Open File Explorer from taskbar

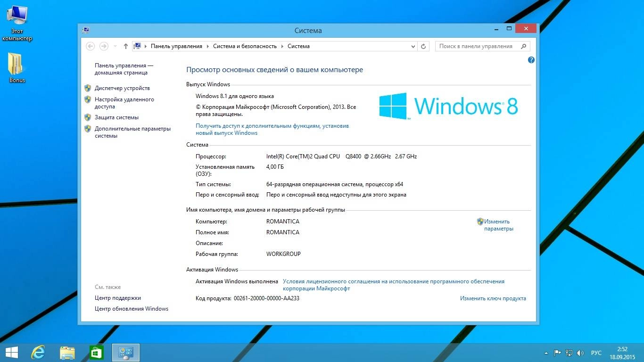(x=67, y=353)
